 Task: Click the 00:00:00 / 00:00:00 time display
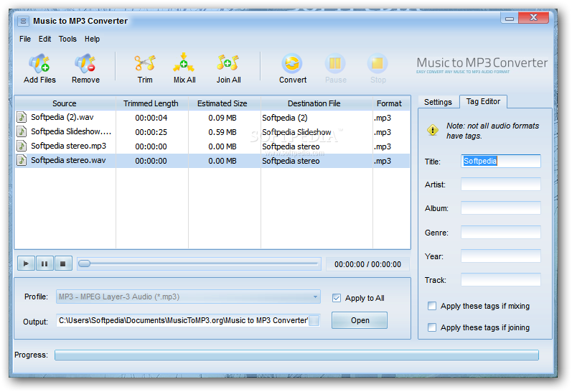click(367, 264)
